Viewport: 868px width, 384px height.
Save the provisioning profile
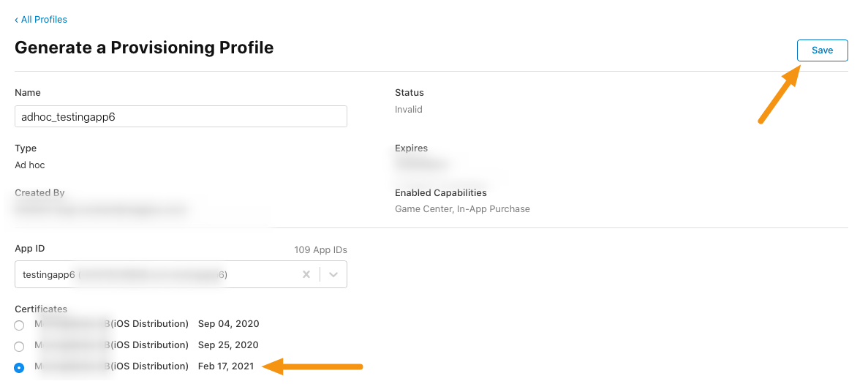(822, 50)
